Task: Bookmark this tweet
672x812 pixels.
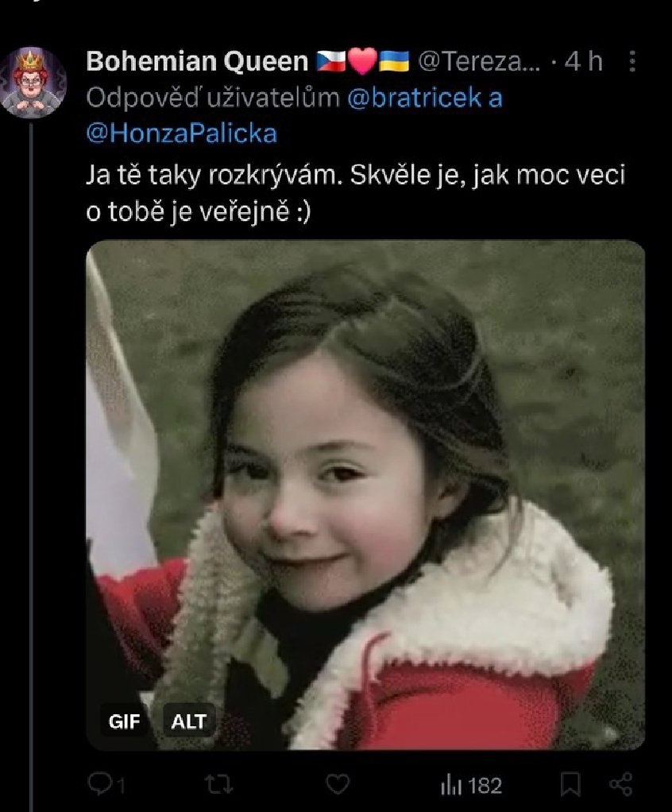Action: pyautogui.click(x=570, y=785)
